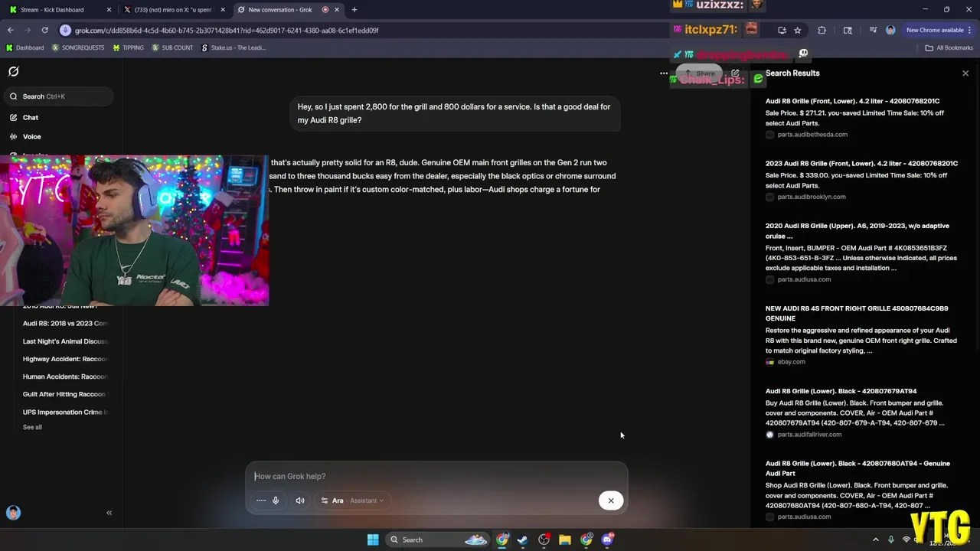This screenshot has width=980, height=551.
Task: Open the Search Ctrl+K field in sidebar
Action: click(60, 96)
